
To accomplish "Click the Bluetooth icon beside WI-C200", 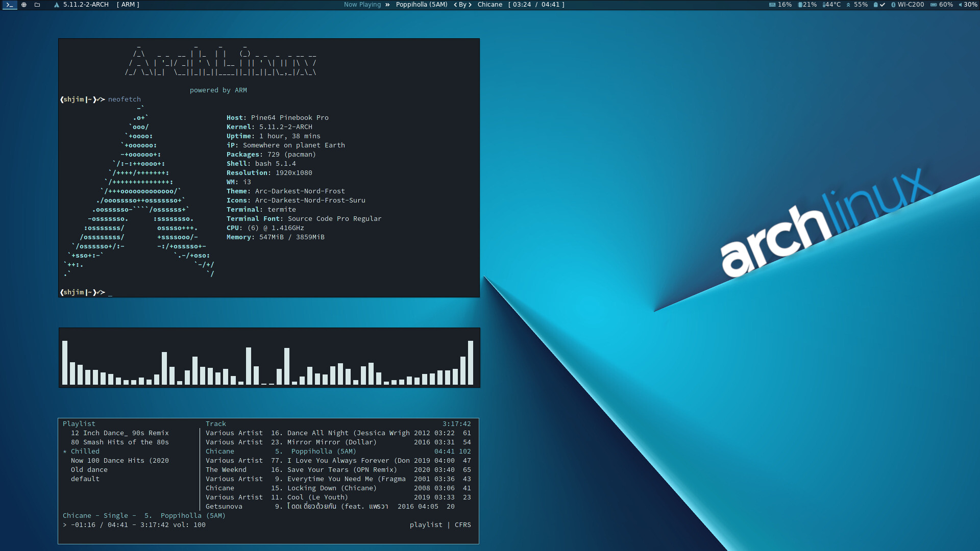I will [893, 5].
